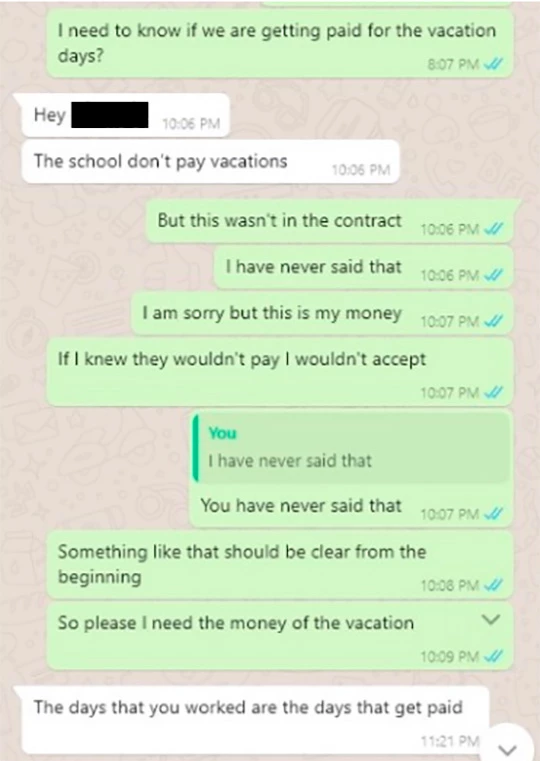Click double ticks beside 'I have never said that'
This screenshot has width=540, height=761.
pos(494,275)
